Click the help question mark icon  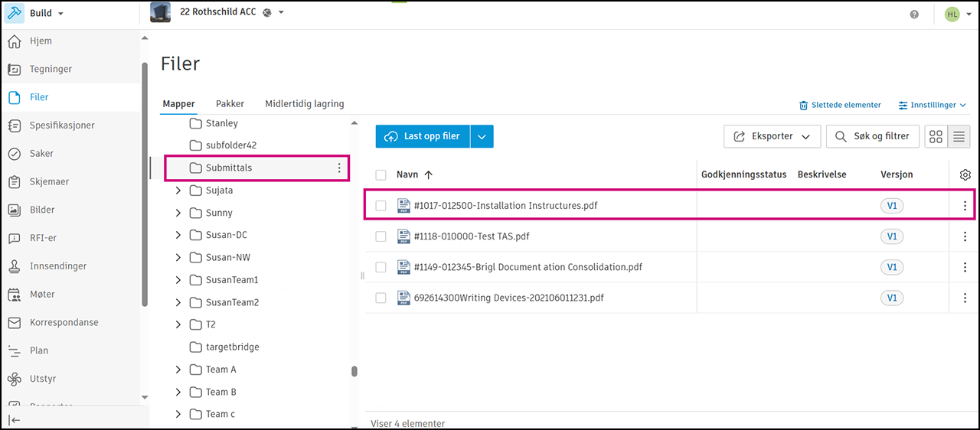click(x=914, y=15)
